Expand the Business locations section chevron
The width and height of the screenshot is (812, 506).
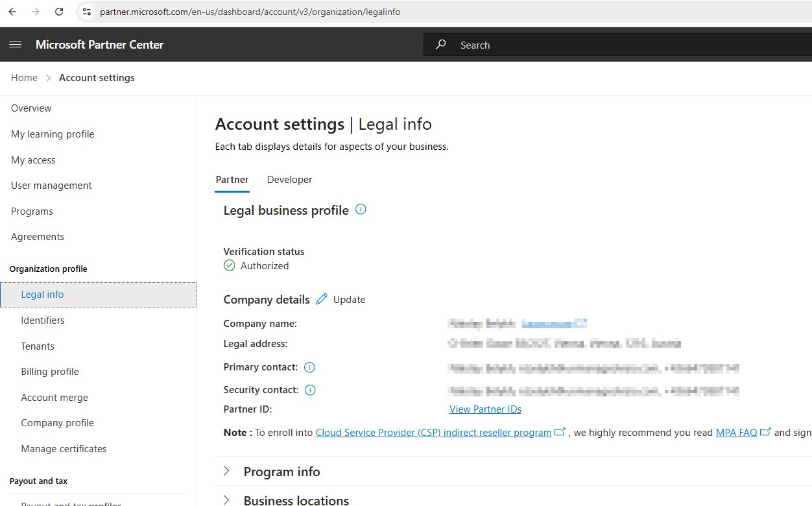pyautogui.click(x=226, y=500)
